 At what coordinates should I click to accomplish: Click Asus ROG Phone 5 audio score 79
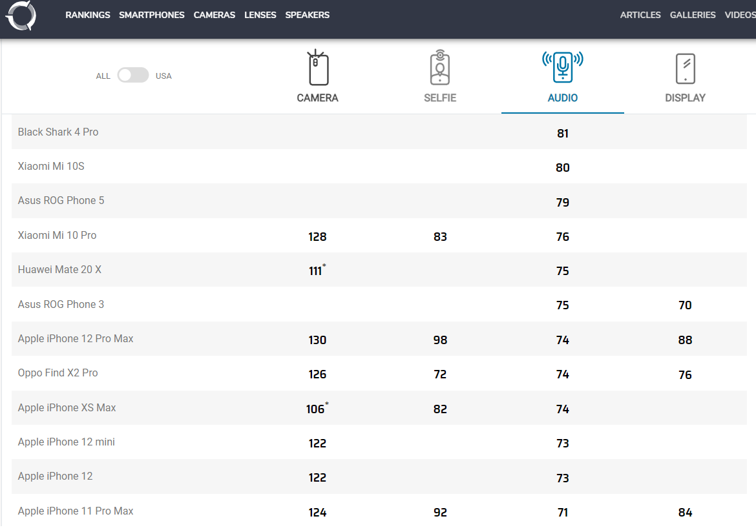point(563,202)
